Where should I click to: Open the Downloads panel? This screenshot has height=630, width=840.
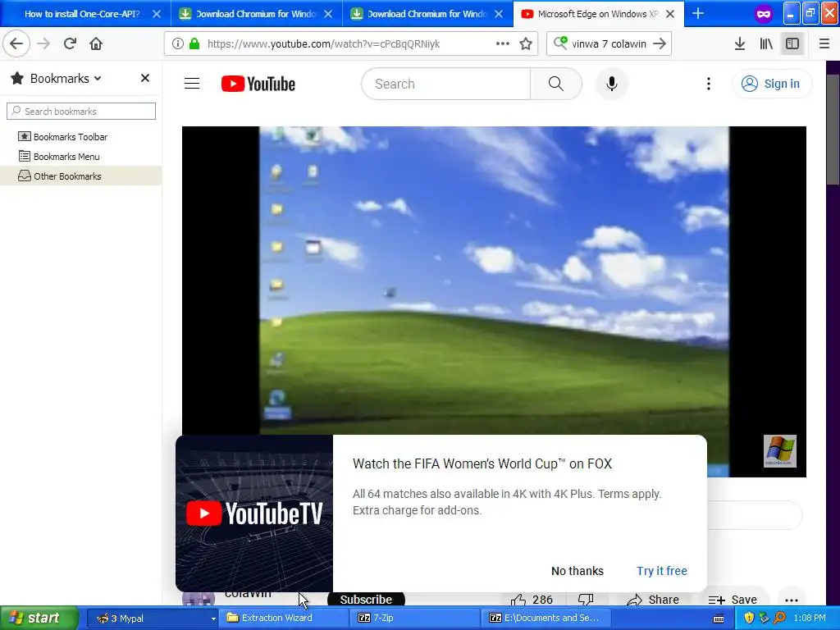[740, 43]
